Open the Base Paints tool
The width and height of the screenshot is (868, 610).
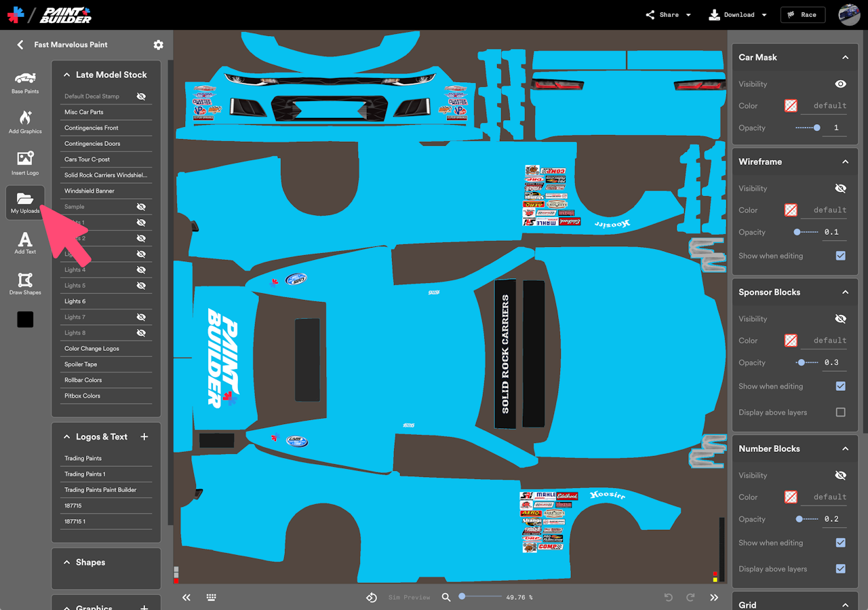[x=25, y=81]
